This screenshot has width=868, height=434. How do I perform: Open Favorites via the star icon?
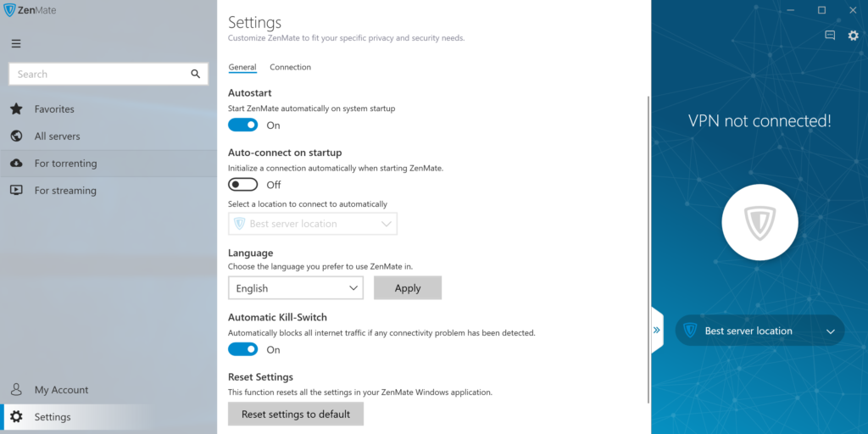pyautogui.click(x=16, y=109)
